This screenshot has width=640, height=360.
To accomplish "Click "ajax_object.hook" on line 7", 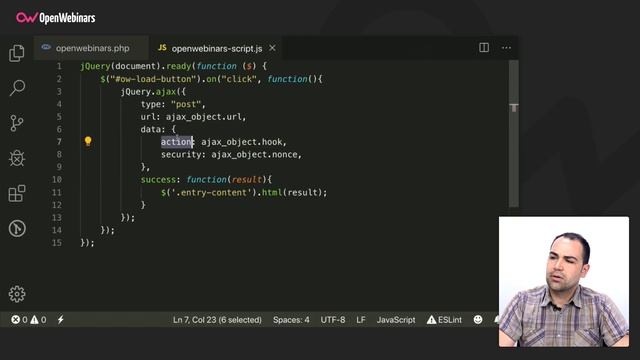I will tap(242, 142).
